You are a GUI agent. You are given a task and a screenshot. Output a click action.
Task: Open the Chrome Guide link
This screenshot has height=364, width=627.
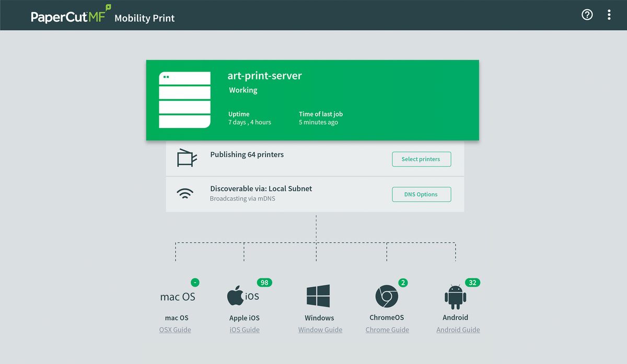pos(387,330)
